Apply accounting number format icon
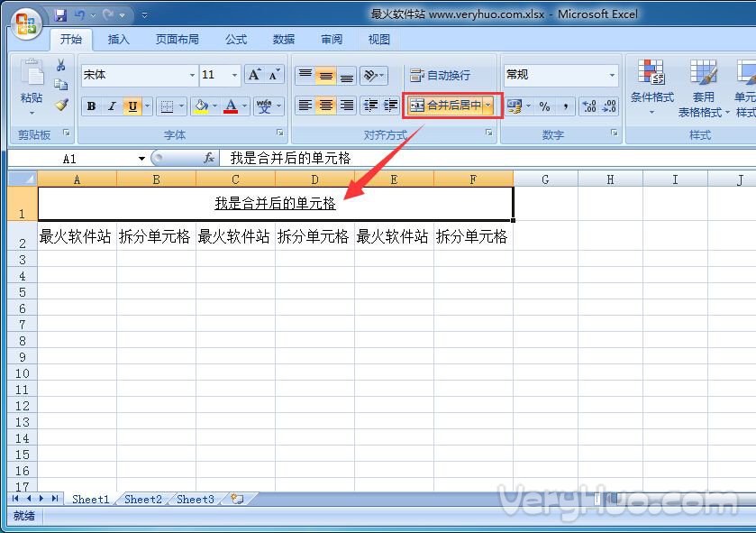 click(515, 106)
